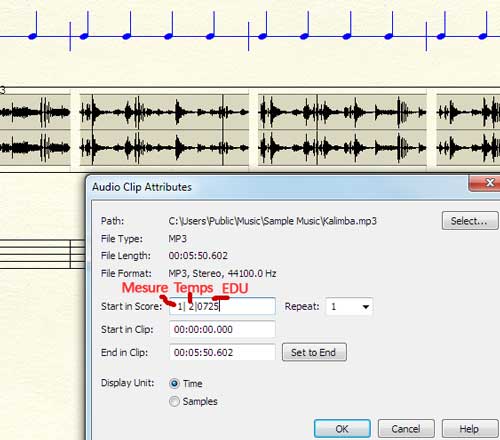Click the 'Display Unit:' label
500x440 pixels.
tap(128, 383)
